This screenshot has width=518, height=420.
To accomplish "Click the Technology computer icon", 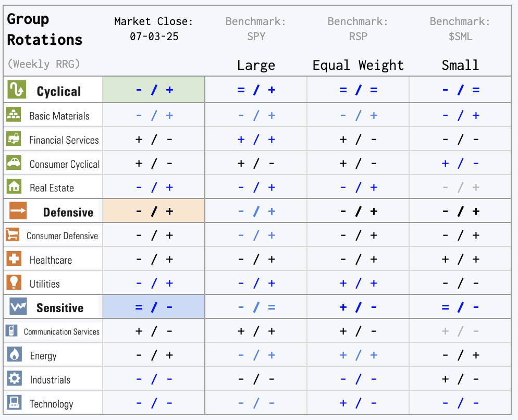I will (x=14, y=402).
